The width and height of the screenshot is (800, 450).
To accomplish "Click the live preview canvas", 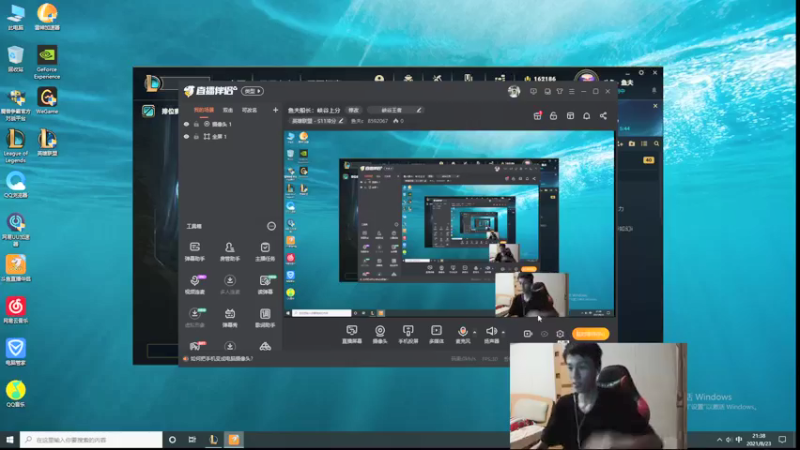I will (x=449, y=224).
